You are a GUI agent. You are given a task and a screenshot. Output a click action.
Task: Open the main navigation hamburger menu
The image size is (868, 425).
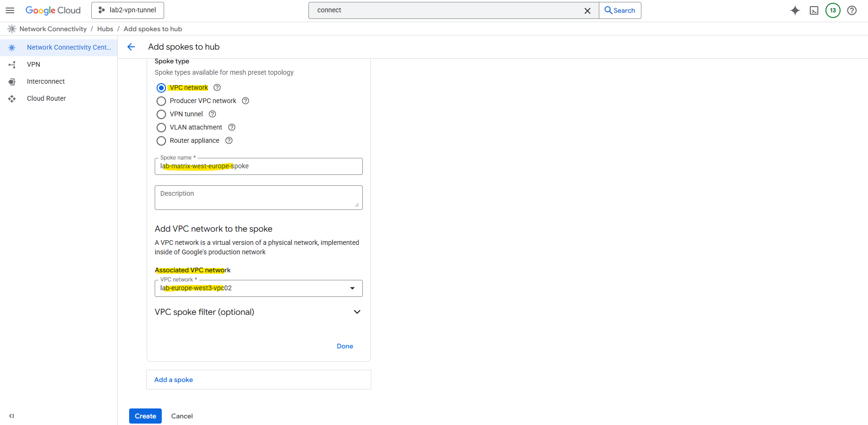click(x=10, y=10)
